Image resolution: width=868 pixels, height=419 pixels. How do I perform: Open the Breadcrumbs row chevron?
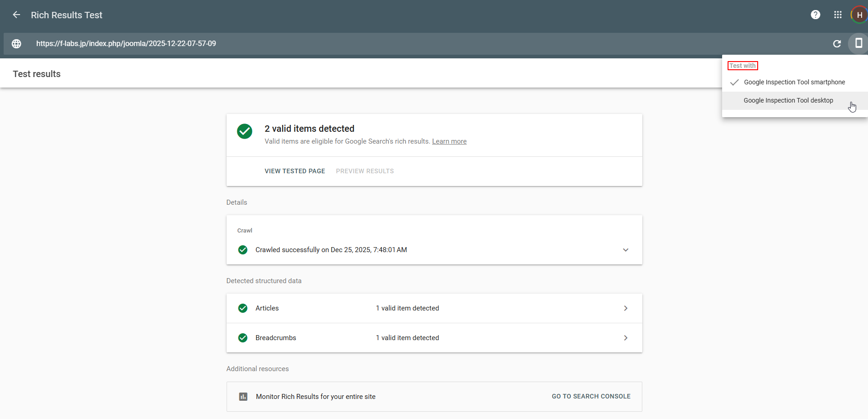pyautogui.click(x=625, y=338)
